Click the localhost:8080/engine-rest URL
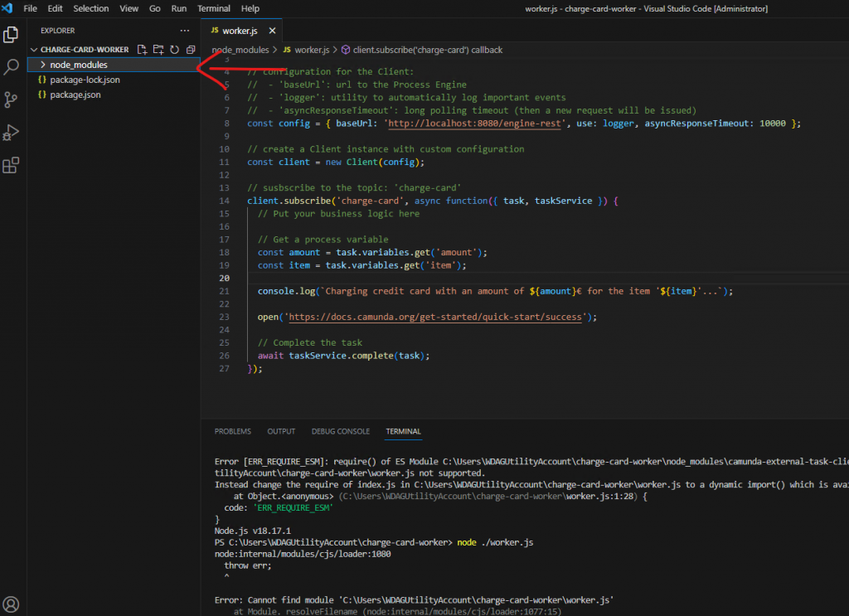Image resolution: width=849 pixels, height=616 pixels. [x=474, y=124]
